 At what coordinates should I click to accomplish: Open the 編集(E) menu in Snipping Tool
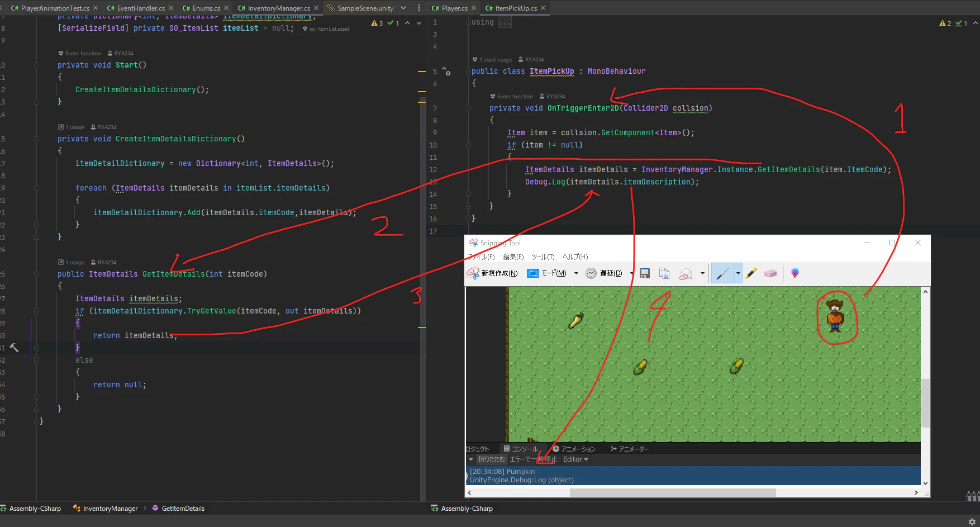tap(513, 257)
